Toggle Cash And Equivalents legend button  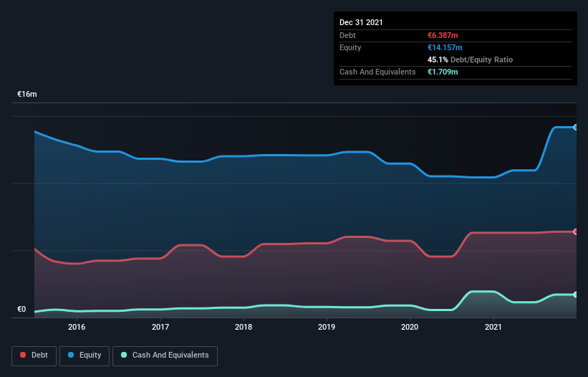tap(165, 355)
